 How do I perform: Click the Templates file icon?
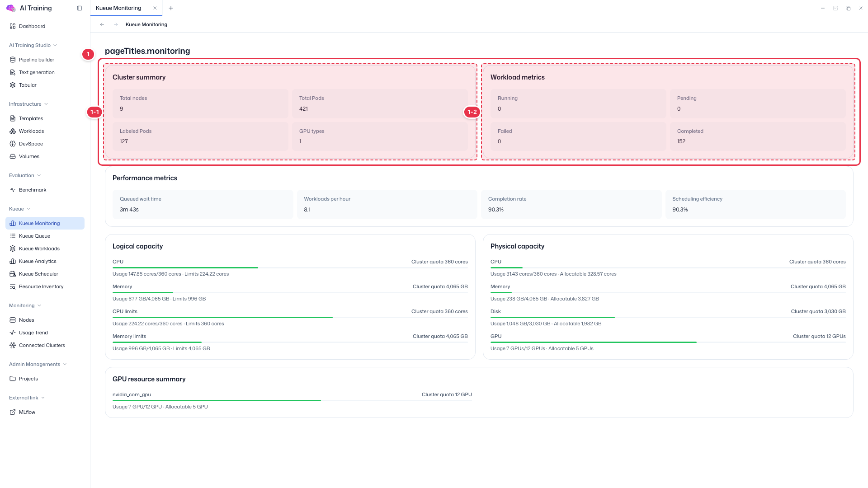tap(13, 118)
